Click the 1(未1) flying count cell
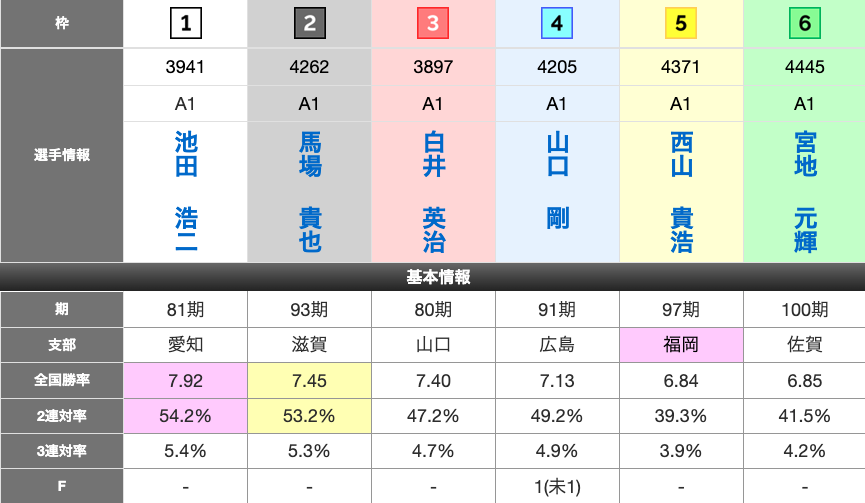865x503 pixels. coord(557,486)
